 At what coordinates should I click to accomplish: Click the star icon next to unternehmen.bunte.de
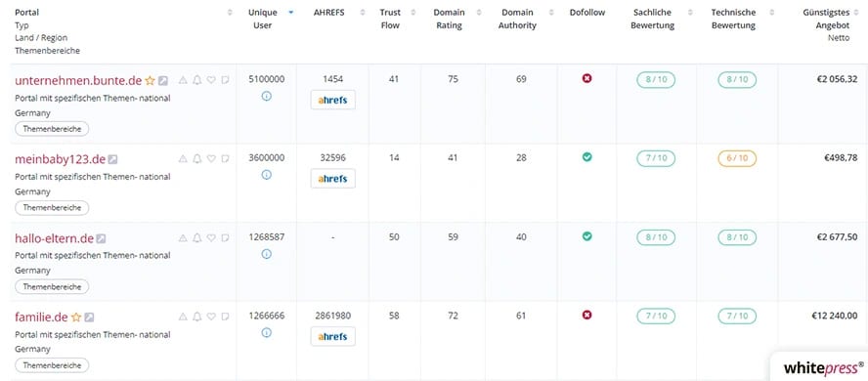150,81
